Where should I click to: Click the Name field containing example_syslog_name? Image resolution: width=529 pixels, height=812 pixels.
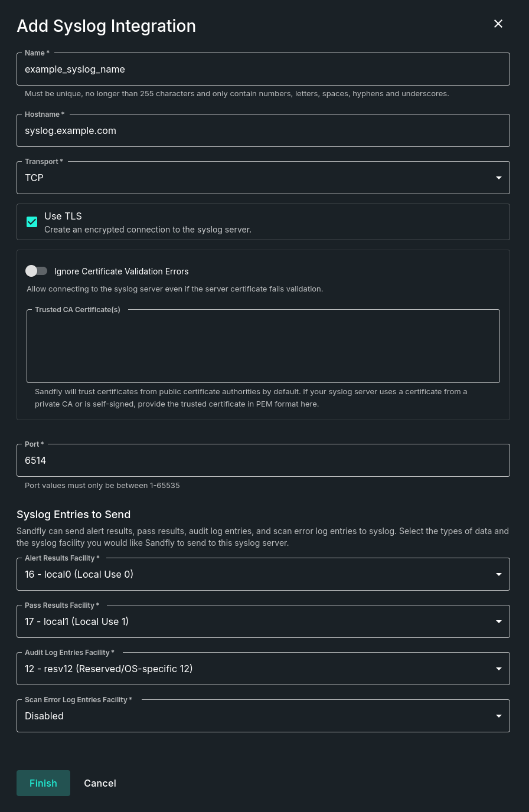click(263, 69)
